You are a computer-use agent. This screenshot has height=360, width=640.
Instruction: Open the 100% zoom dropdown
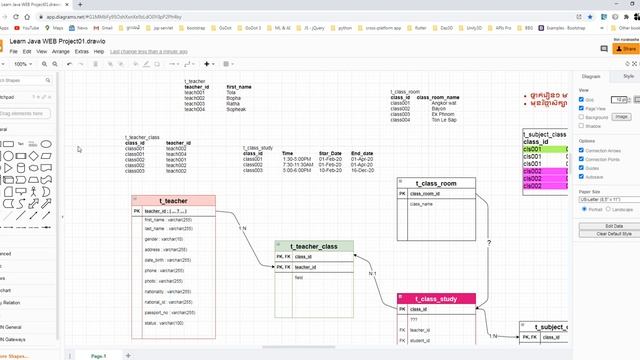(23, 64)
